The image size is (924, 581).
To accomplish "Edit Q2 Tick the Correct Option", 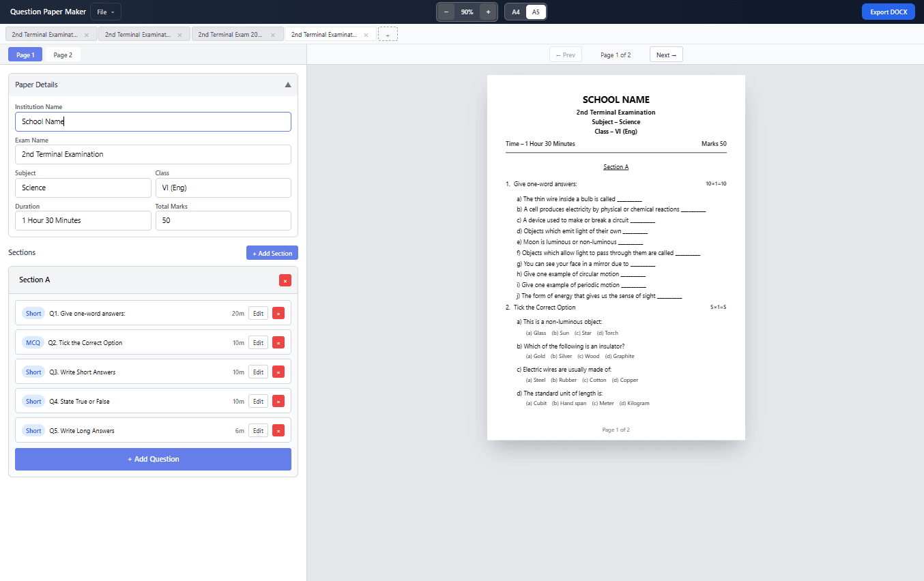I will [258, 343].
